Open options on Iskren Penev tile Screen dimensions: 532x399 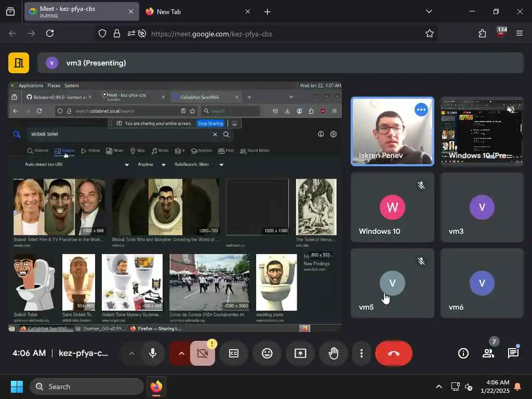pyautogui.click(x=421, y=110)
